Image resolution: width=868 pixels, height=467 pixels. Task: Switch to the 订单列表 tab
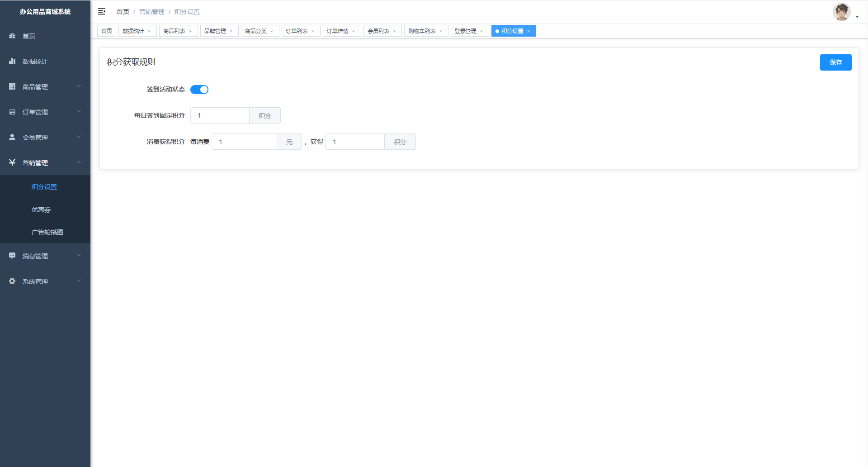coord(297,31)
